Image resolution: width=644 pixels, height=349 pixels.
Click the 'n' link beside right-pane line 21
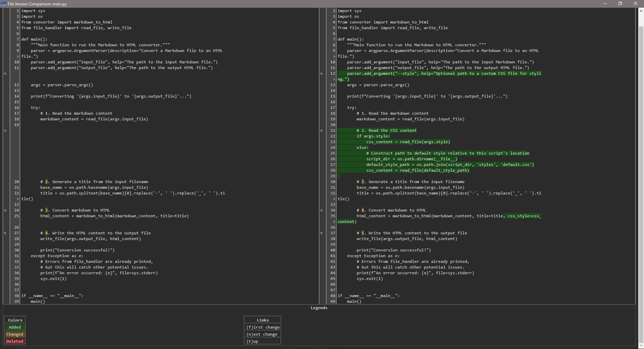pyautogui.click(x=321, y=131)
